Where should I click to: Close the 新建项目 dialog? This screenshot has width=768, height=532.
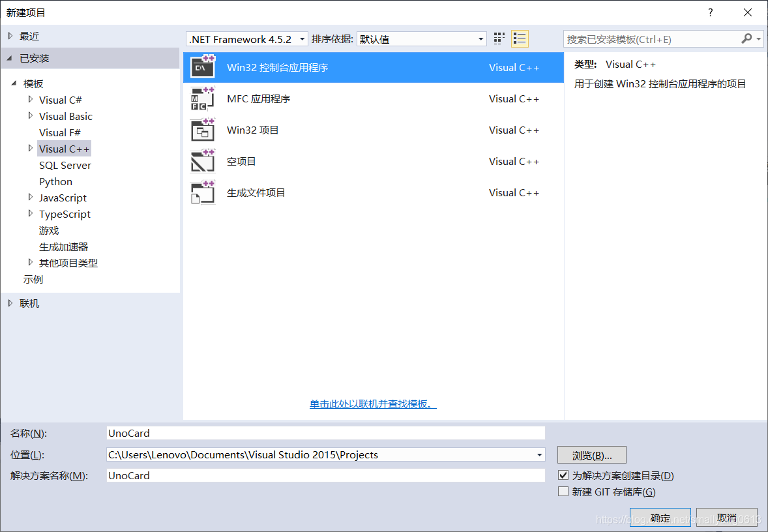tap(747, 12)
